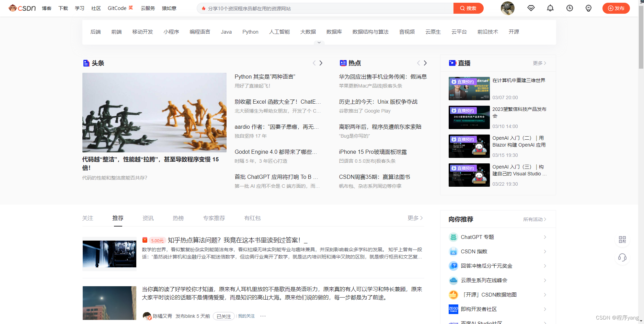Expand CSDN 指数 row chevron
Screen dimensions: 644x324
(545, 252)
